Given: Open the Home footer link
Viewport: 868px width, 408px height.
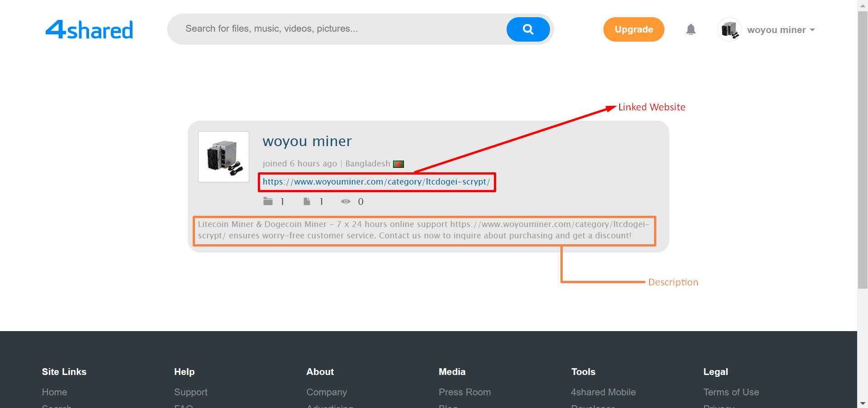Looking at the screenshot, I should [x=54, y=392].
